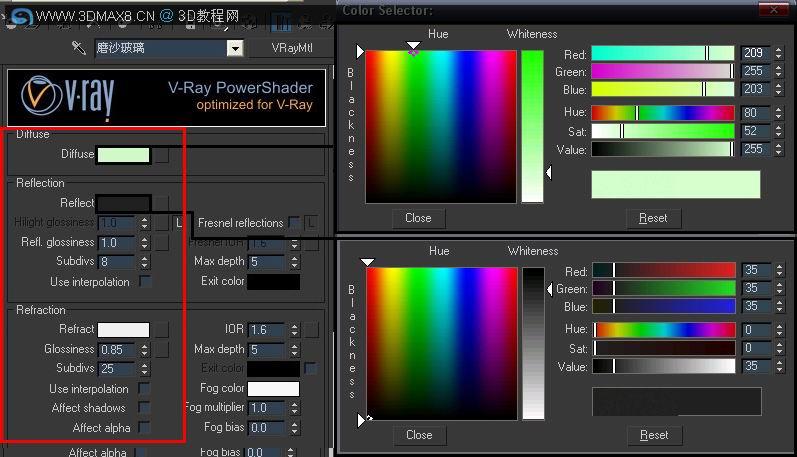The width and height of the screenshot is (797, 457).
Task: Click the map button beside IOR spinner
Action: click(x=311, y=330)
